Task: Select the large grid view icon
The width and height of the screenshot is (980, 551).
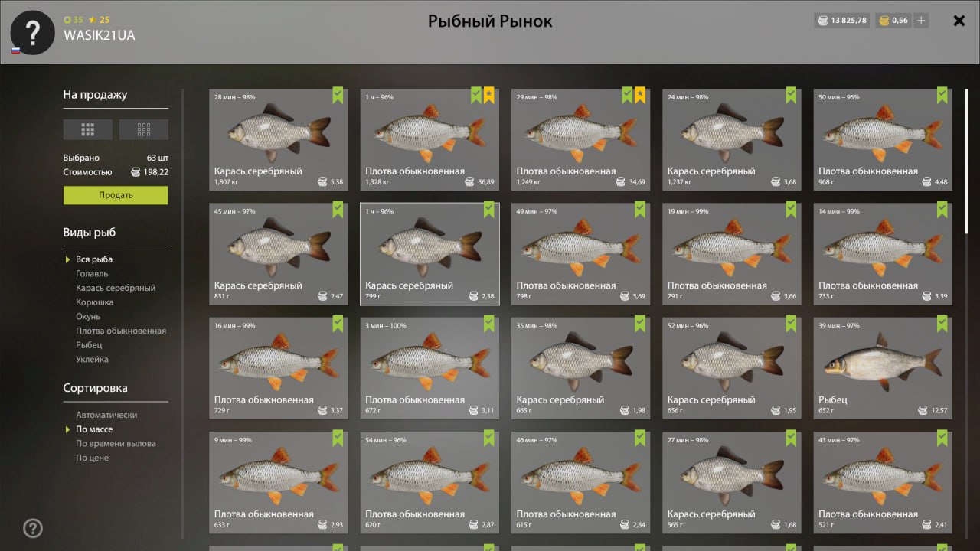Action: (88, 129)
